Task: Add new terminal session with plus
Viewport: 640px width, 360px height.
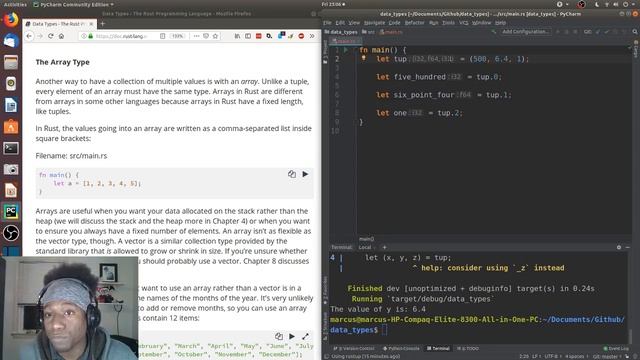Action: tap(384, 247)
